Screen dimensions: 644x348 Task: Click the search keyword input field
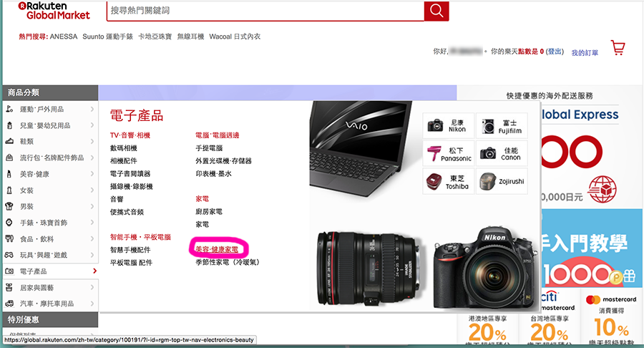point(265,11)
